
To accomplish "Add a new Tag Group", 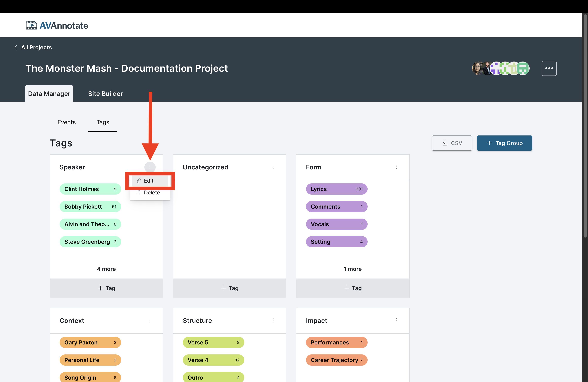I will 504,143.
